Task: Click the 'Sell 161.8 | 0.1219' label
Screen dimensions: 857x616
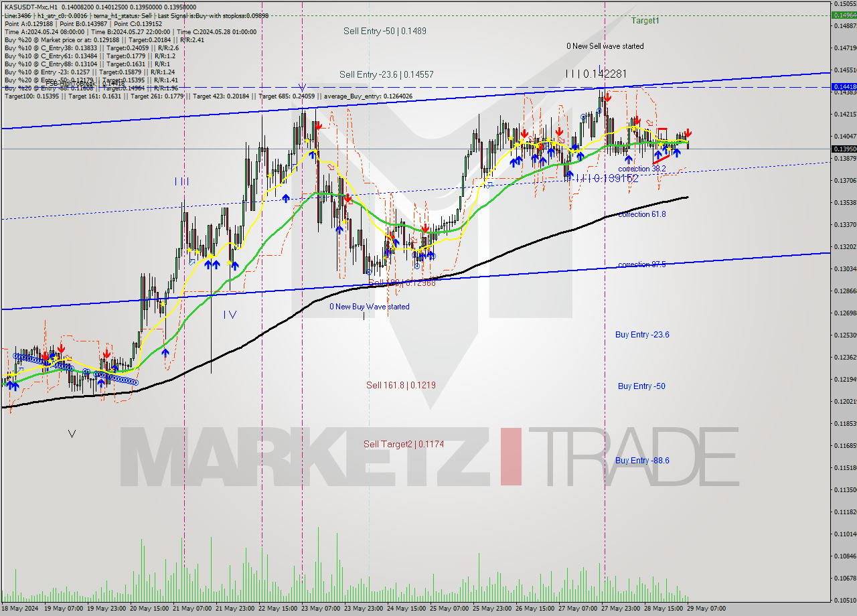Action: coord(401,385)
